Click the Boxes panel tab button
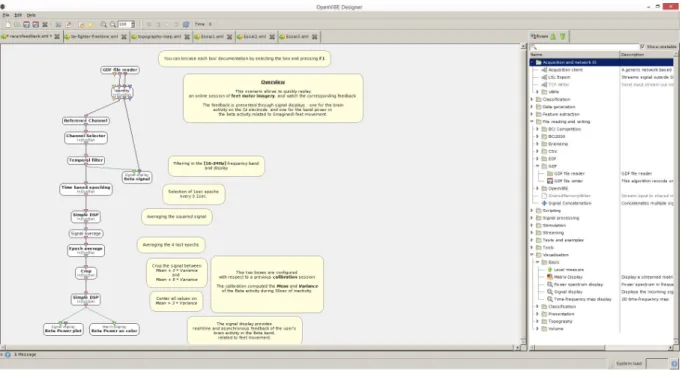This screenshot has height=371, width=682. point(539,37)
